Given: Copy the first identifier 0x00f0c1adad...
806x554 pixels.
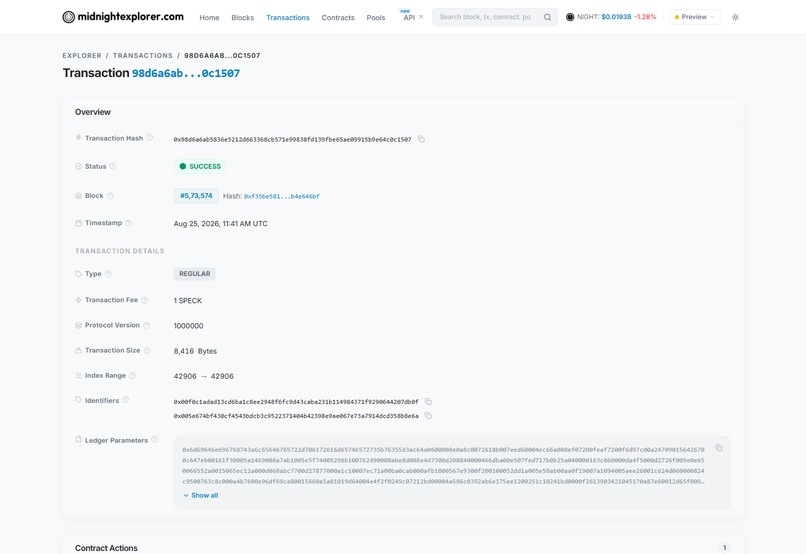Looking at the screenshot, I should [x=428, y=401].
